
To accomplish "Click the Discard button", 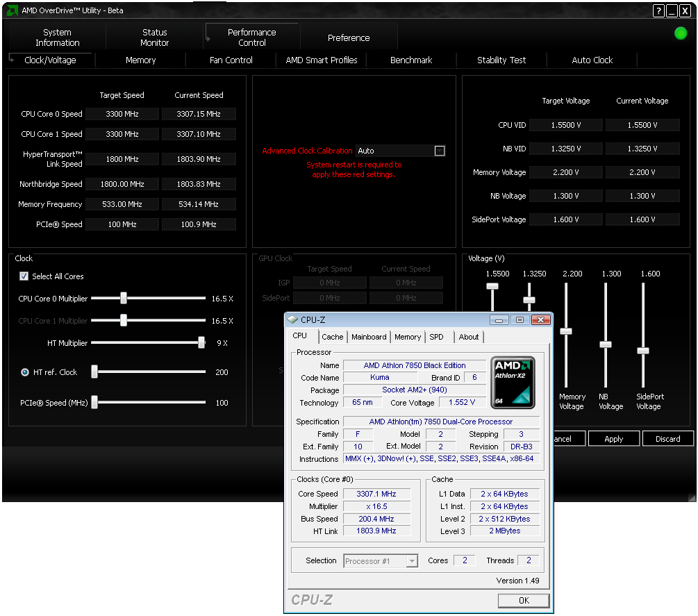I will pos(667,439).
